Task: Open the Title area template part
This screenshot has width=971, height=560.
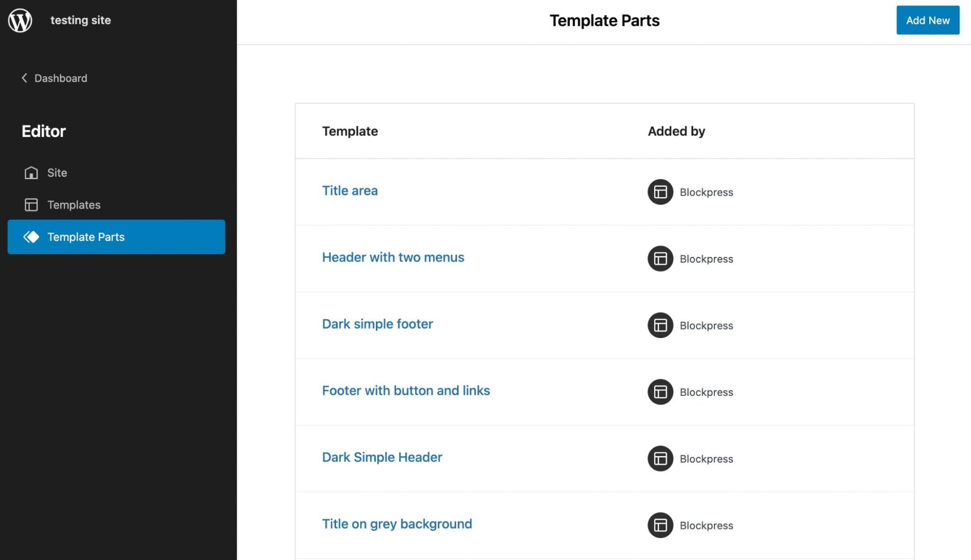Action: click(350, 190)
